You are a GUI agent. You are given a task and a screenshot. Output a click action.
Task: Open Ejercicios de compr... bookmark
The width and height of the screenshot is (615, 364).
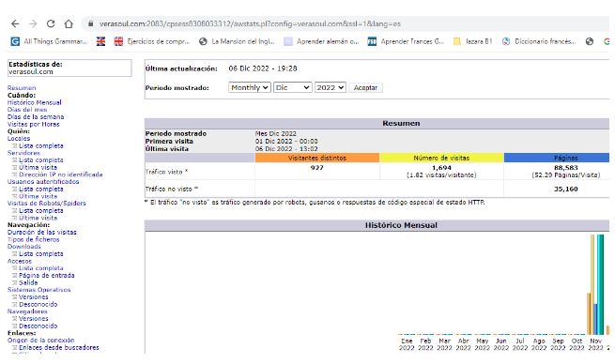click(152, 41)
